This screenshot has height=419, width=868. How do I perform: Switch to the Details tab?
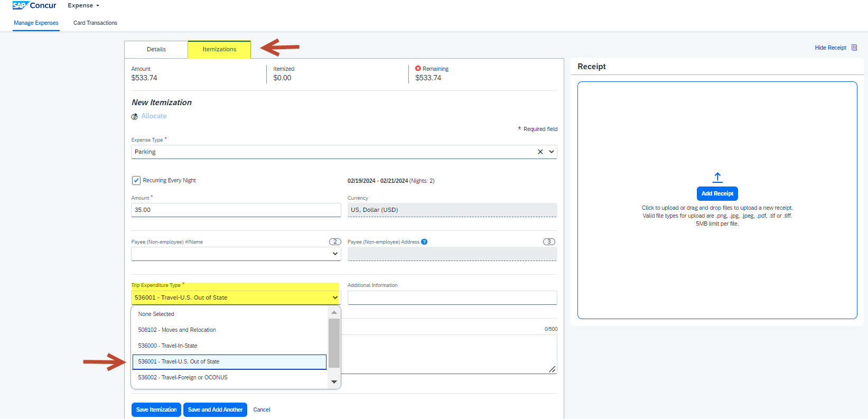tap(156, 49)
